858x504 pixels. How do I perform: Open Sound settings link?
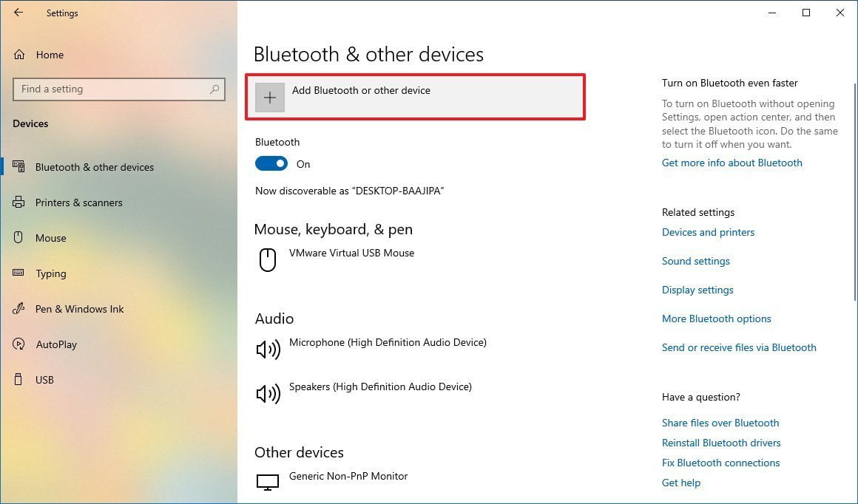695,261
